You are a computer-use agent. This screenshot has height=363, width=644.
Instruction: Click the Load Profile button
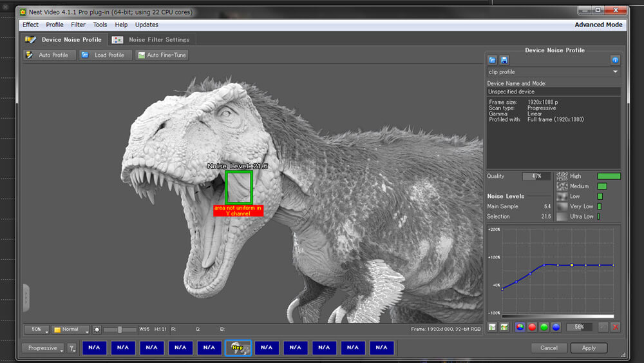coord(105,55)
